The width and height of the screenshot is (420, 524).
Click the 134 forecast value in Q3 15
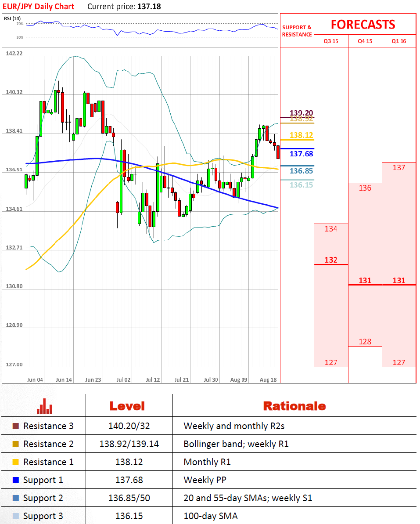(x=331, y=228)
